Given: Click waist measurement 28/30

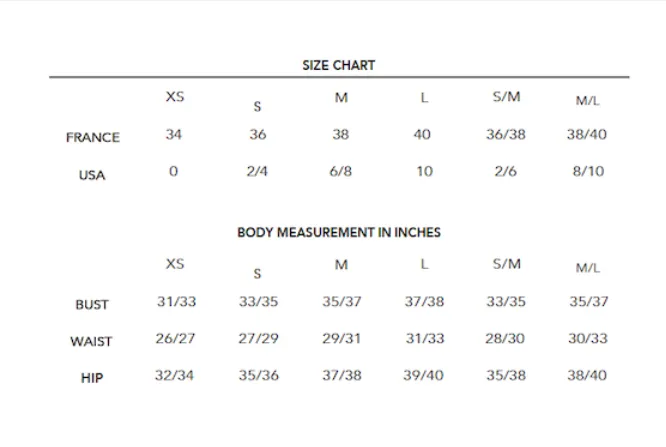Looking at the screenshot, I should point(505,339).
